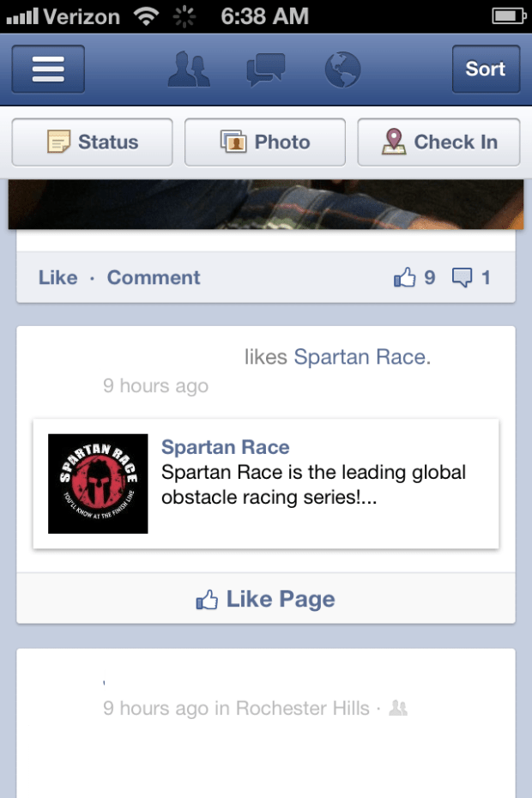The image size is (532, 798).
Task: Open messages chat bubbles icon
Action: (x=266, y=70)
